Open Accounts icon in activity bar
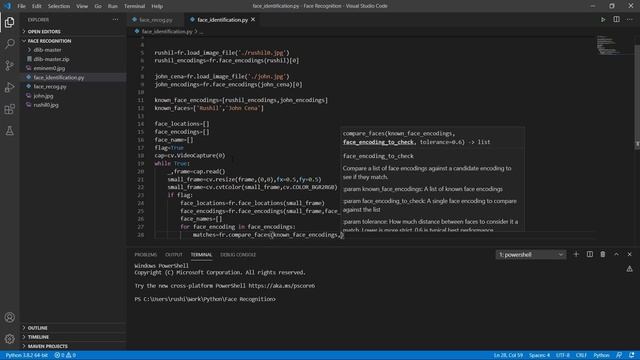 click(9, 317)
